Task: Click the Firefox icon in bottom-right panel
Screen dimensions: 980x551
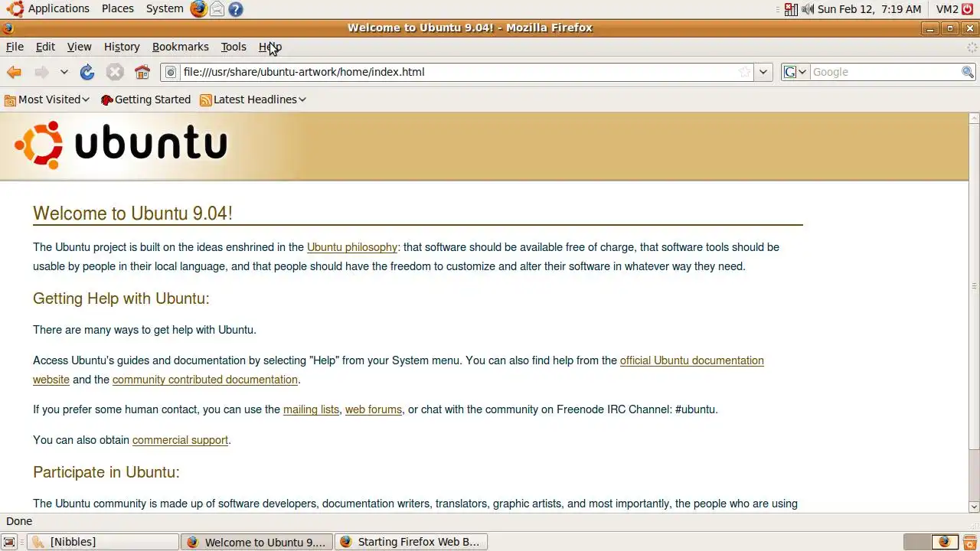Action: coord(944,542)
